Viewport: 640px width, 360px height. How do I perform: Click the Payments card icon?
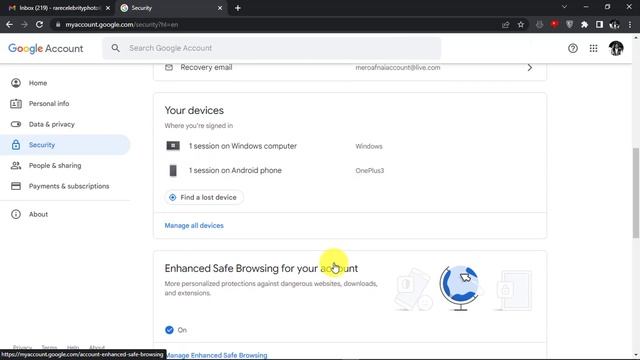[x=16, y=186]
